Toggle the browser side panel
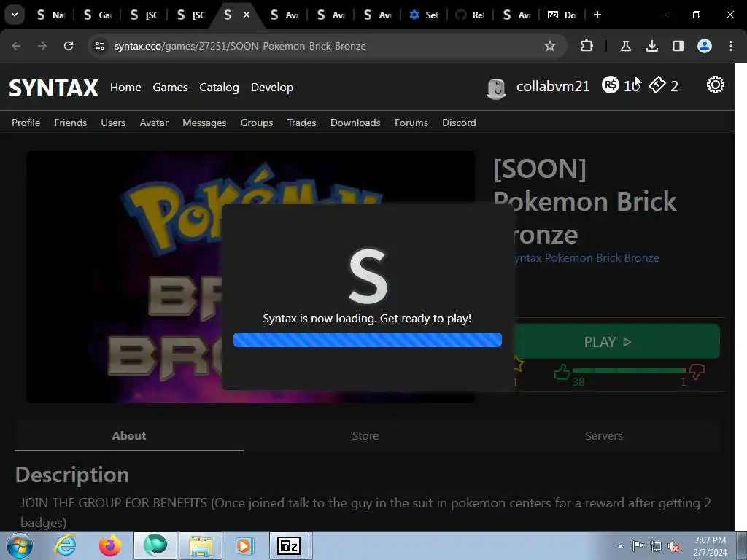Image resolution: width=747 pixels, height=560 pixels. click(x=678, y=46)
